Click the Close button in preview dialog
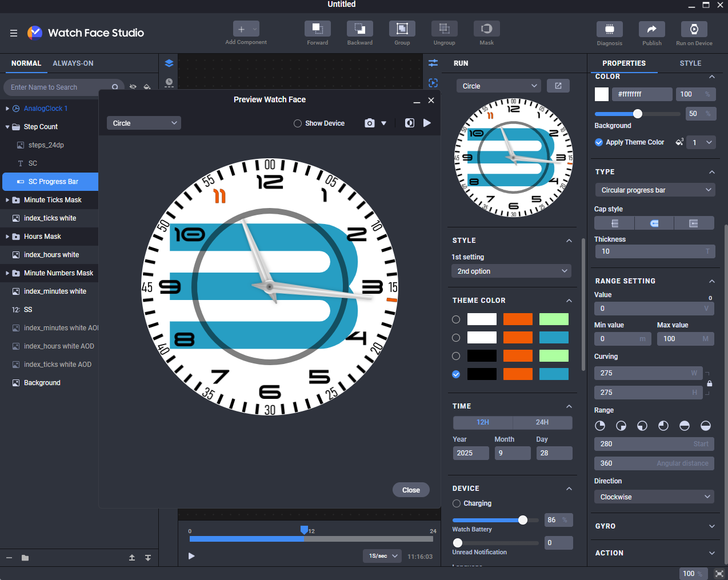This screenshot has width=728, height=580. [411, 490]
